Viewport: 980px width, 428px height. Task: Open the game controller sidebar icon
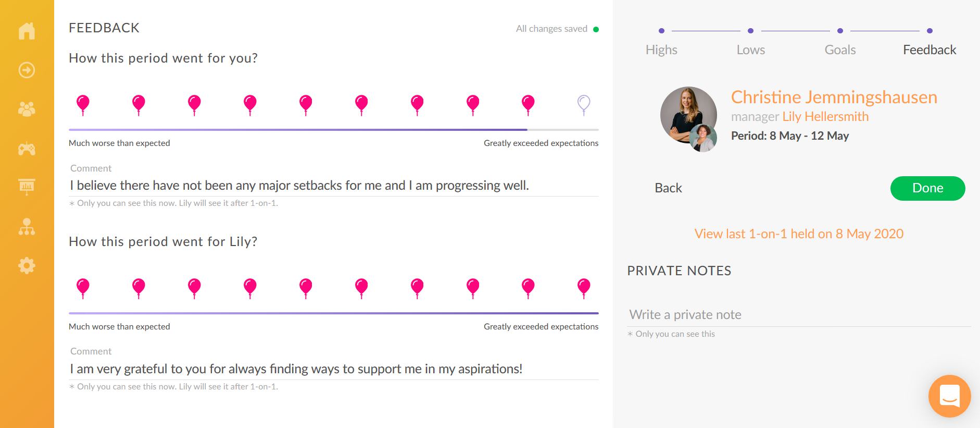point(27,149)
